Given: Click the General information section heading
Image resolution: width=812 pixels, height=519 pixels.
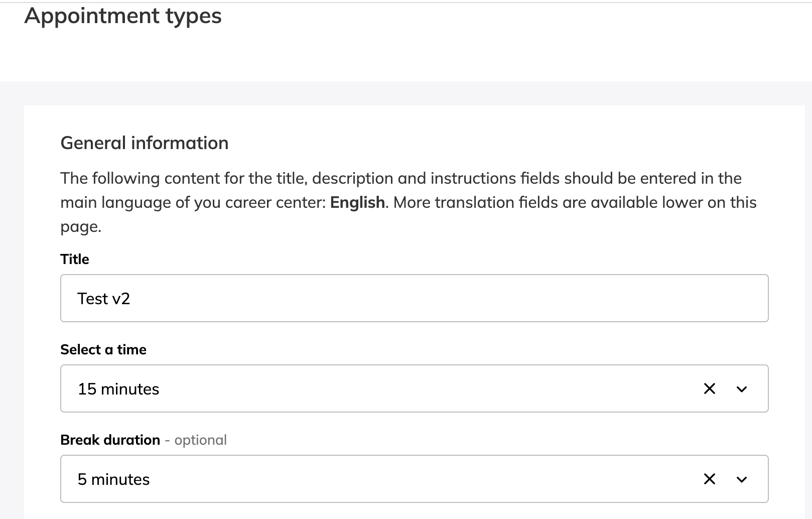Looking at the screenshot, I should click(x=144, y=143).
